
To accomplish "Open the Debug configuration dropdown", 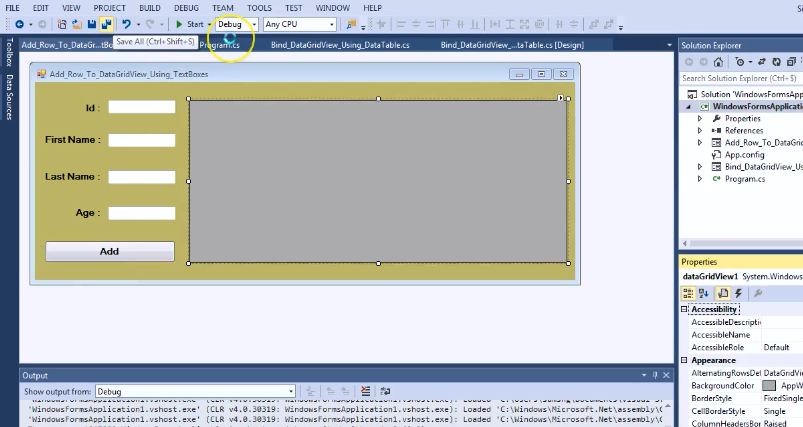I will click(252, 24).
